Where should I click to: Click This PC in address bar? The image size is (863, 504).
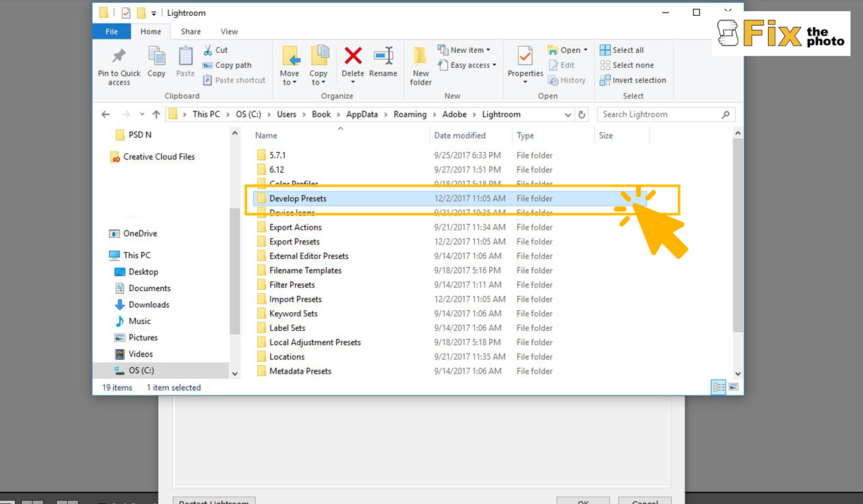tap(206, 114)
